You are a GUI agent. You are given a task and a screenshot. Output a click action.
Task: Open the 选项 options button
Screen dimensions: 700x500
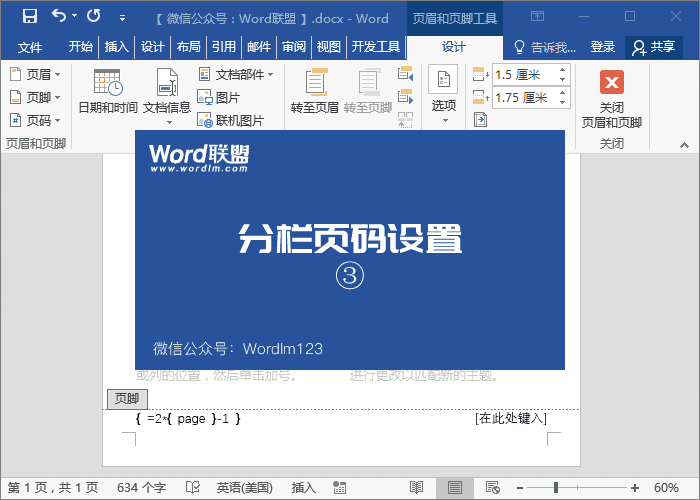coord(443,89)
